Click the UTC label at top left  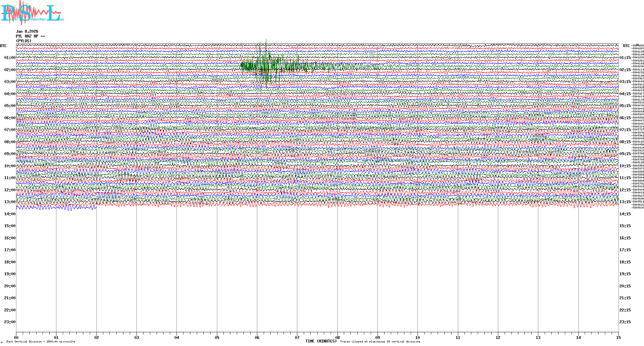click(3, 46)
